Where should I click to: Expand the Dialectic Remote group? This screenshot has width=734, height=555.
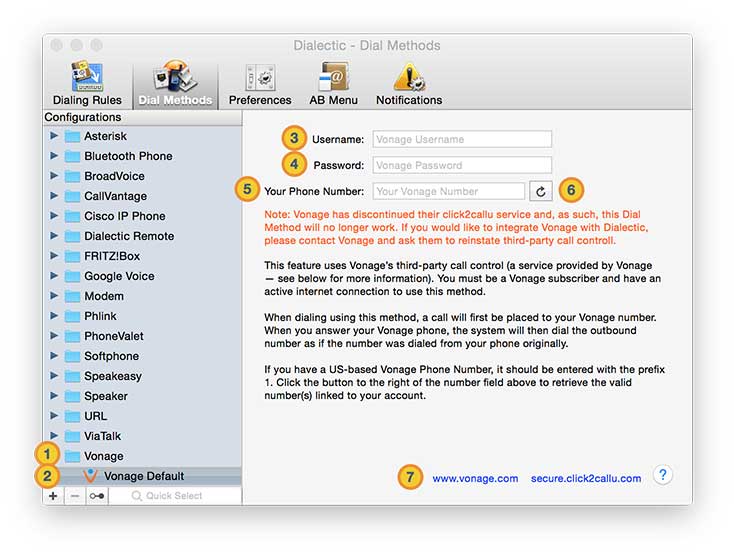[54, 235]
